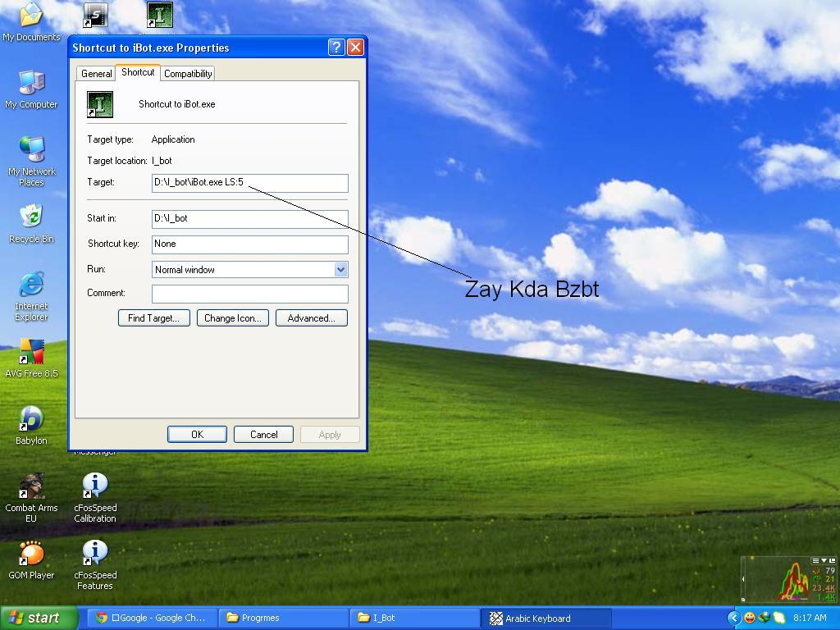The image size is (840, 630).
Task: Click iBot icon inside Properties dialog
Action: tap(100, 104)
